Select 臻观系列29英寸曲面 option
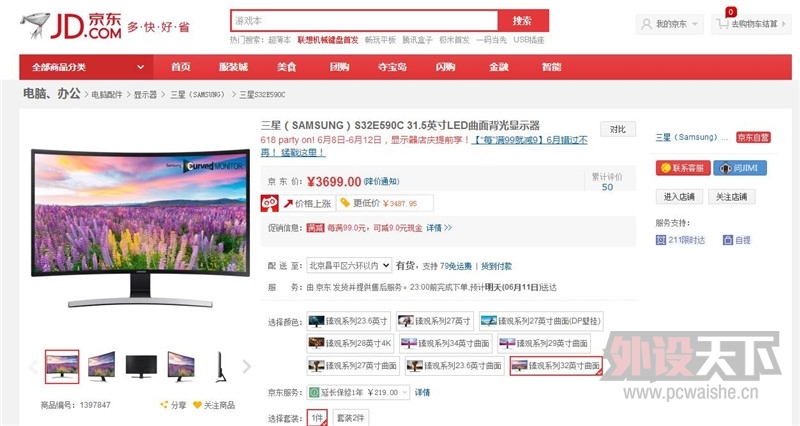The image size is (800, 426). pyautogui.click(x=544, y=343)
